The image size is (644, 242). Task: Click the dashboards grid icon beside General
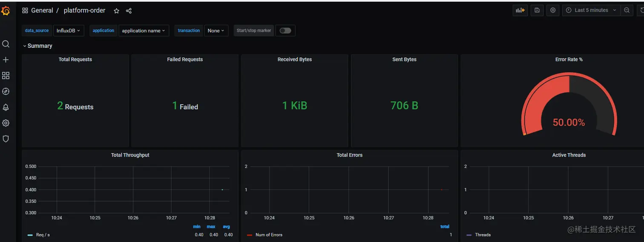(x=25, y=11)
